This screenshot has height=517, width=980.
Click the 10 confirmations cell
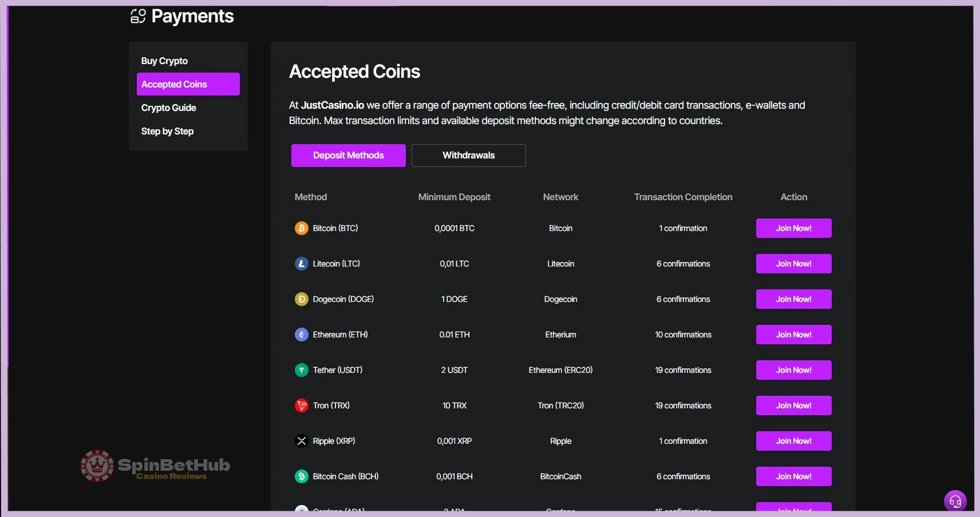(683, 335)
